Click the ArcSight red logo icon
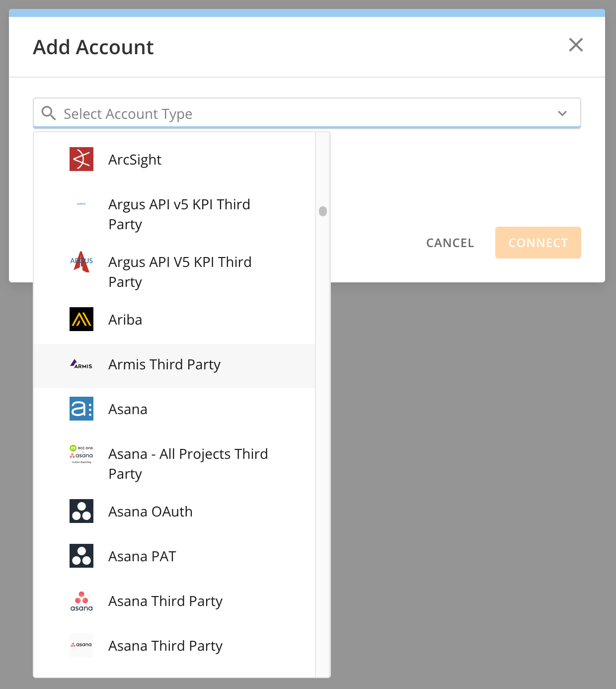 (x=81, y=159)
